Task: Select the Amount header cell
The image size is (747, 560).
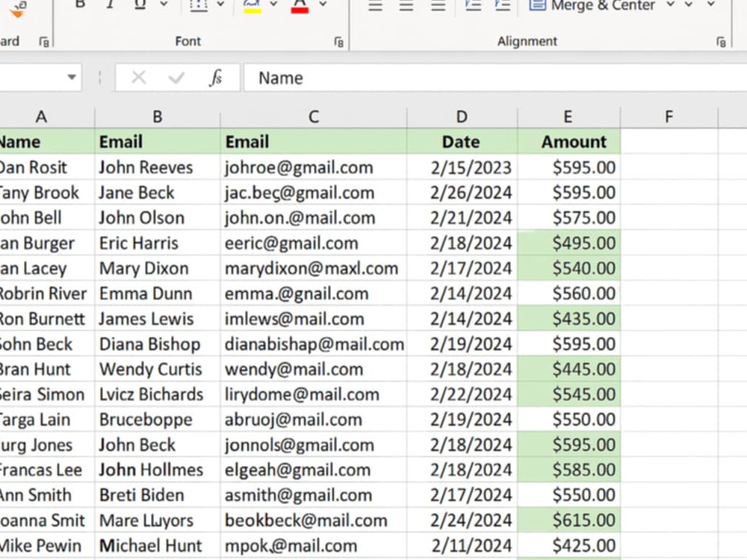Action: [568, 141]
